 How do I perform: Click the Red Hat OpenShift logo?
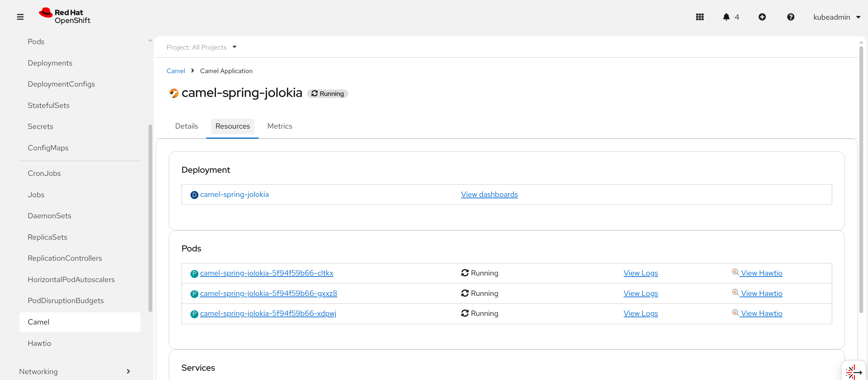[x=65, y=16]
